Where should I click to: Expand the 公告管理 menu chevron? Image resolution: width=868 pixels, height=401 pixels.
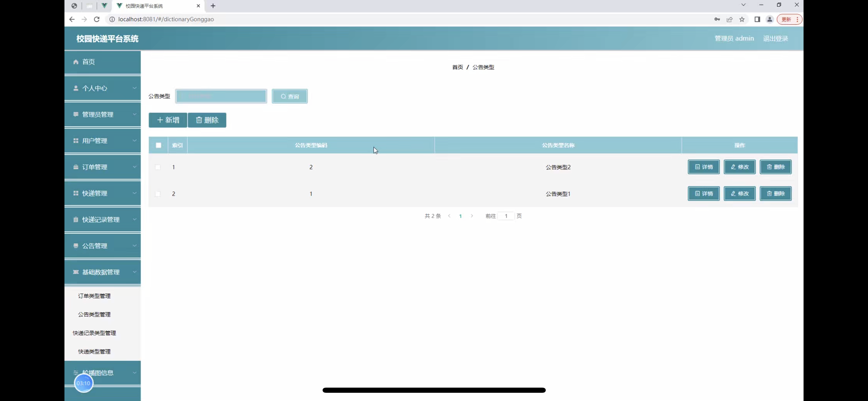tap(135, 246)
